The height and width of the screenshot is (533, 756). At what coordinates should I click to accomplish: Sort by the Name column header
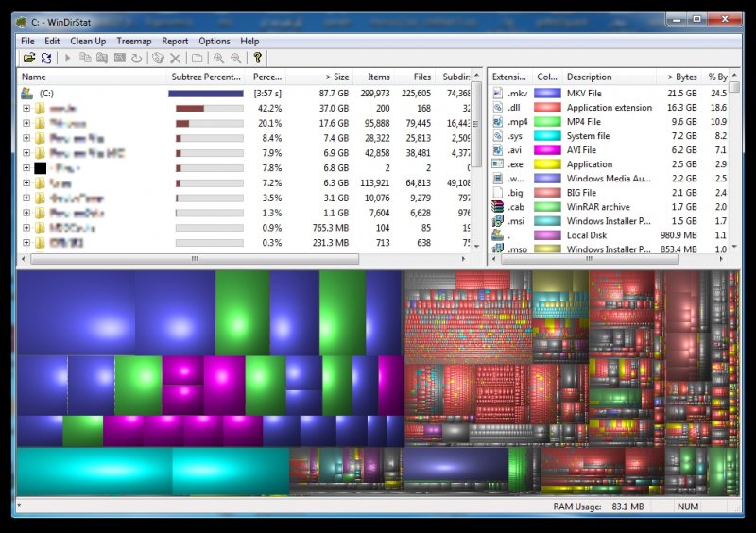coord(92,77)
